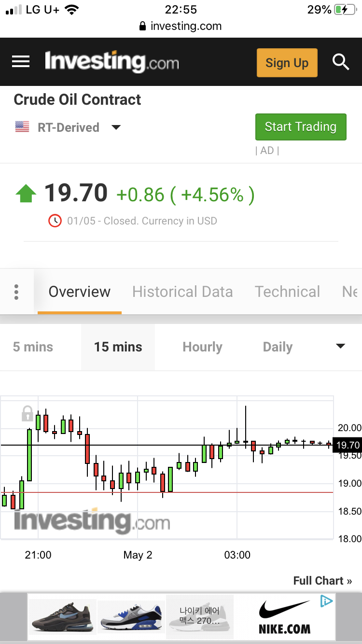
Task: Tap the AdChoices icon on ad banner
Action: click(327, 602)
